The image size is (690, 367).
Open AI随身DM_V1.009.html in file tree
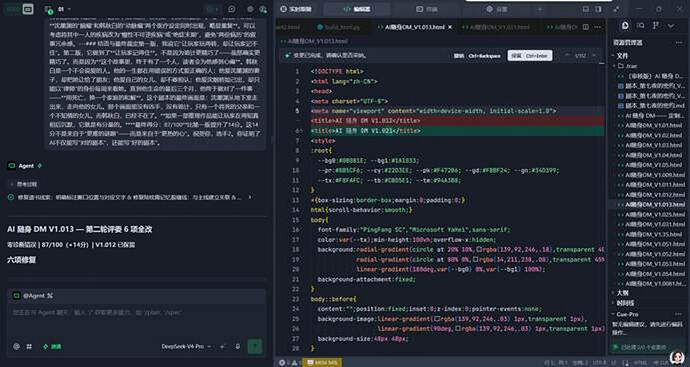pyautogui.click(x=655, y=175)
